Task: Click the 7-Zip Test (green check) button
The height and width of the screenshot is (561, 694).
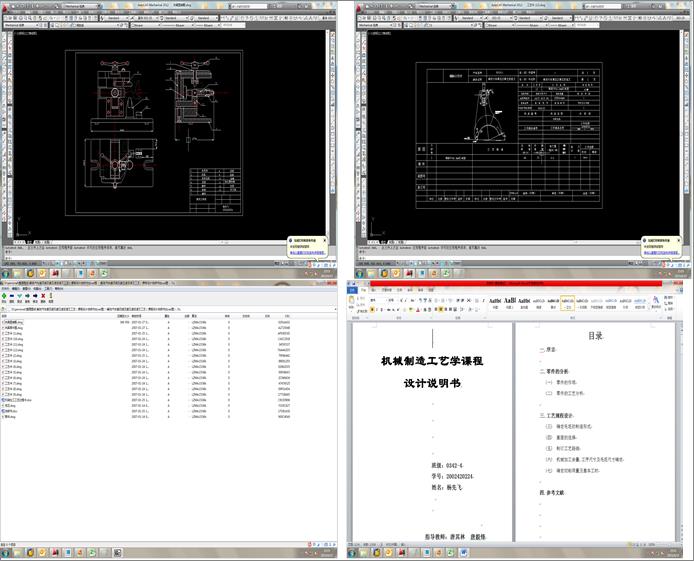Action: (x=19, y=296)
